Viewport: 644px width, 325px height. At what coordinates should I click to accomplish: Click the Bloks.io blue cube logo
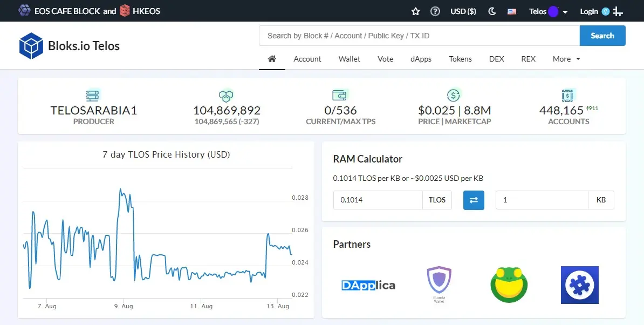31,45
